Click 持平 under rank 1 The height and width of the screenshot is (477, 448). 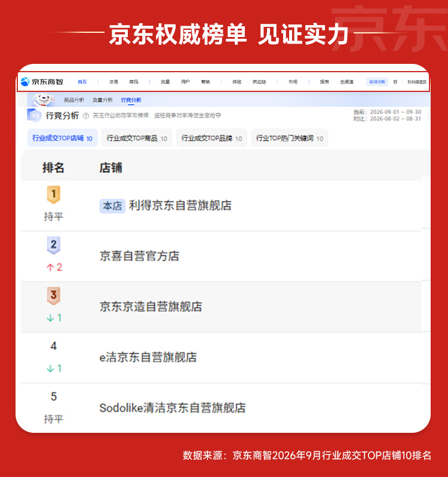[54, 217]
